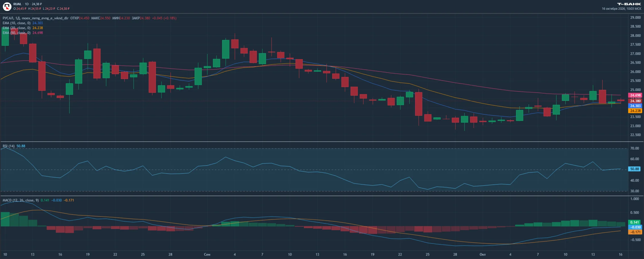Click the round RUAL logo icon
This screenshot has width=644, height=259.
7,6
